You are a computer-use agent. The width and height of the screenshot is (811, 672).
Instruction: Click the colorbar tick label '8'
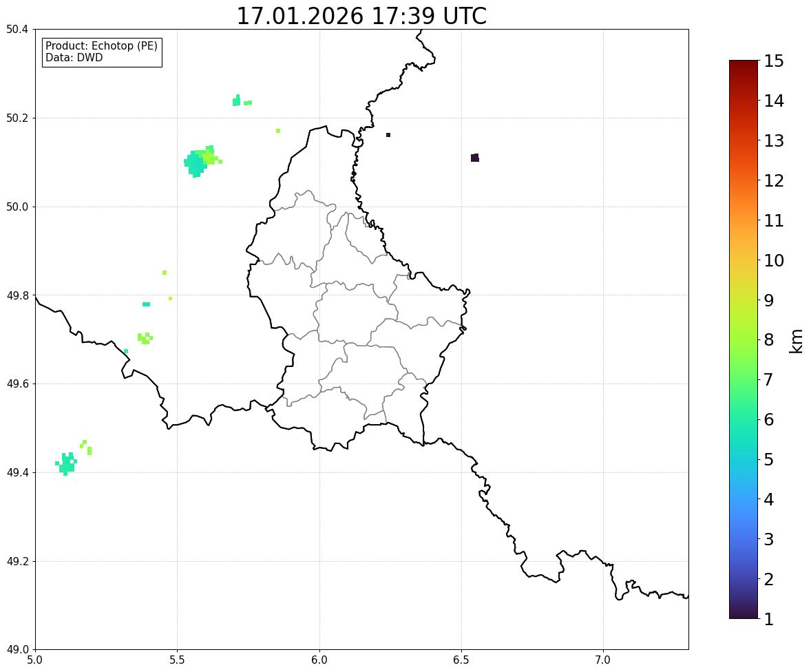point(769,340)
